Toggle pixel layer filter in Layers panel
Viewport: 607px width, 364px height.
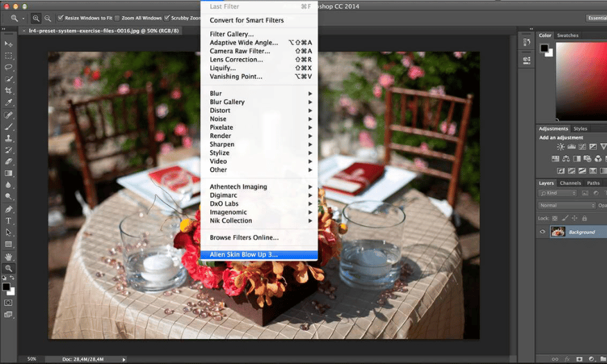585,193
